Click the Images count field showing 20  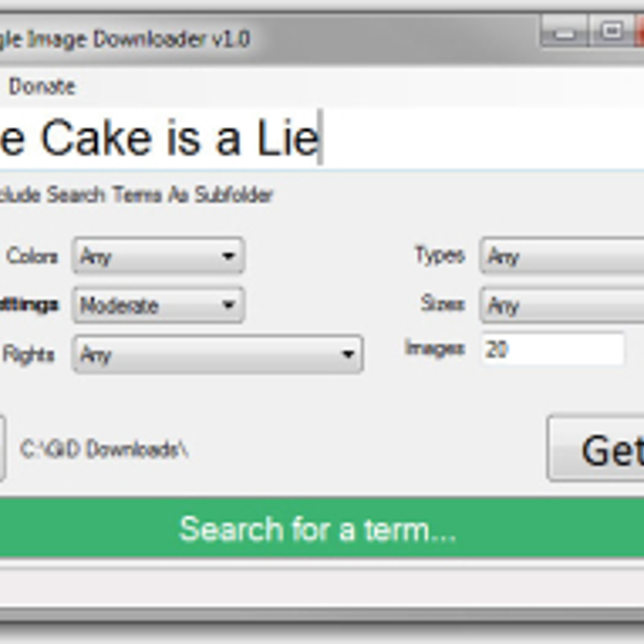553,349
